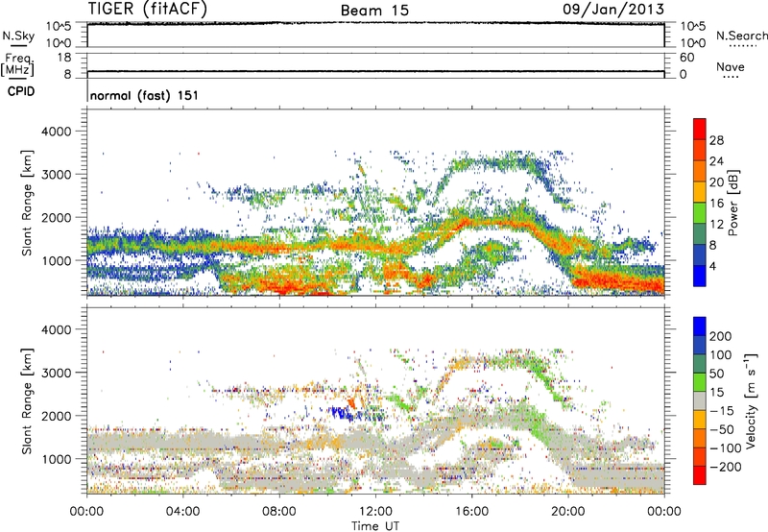Screen dimensions: 768x532
Task: Click the 2000 tick of the power panel
Action: (57, 217)
